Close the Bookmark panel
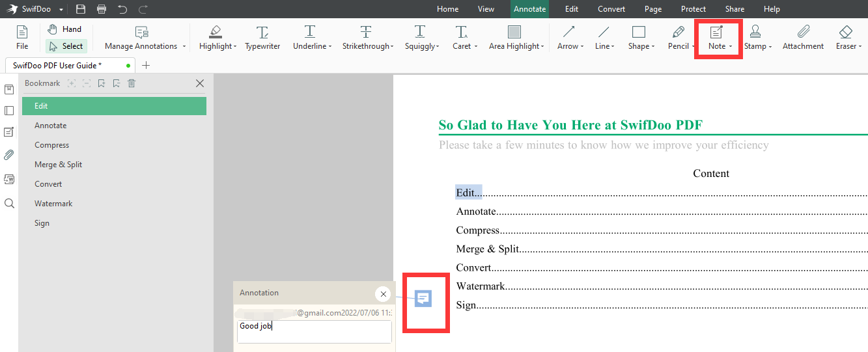 (x=200, y=83)
